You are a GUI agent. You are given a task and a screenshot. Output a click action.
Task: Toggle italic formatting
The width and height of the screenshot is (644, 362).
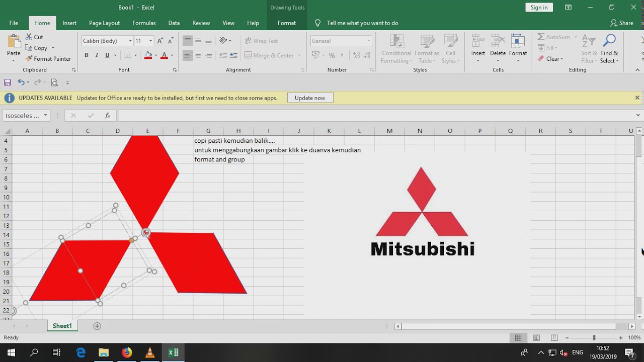click(97, 55)
